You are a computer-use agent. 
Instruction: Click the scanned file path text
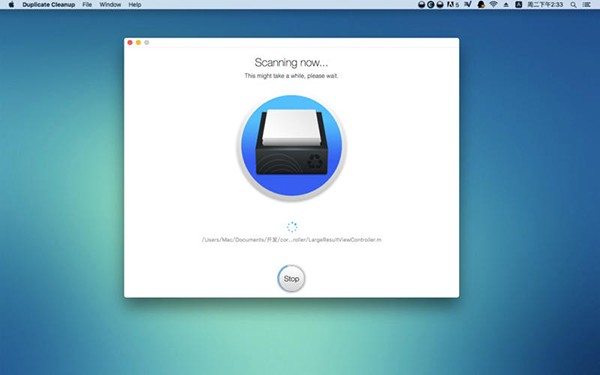(292, 240)
